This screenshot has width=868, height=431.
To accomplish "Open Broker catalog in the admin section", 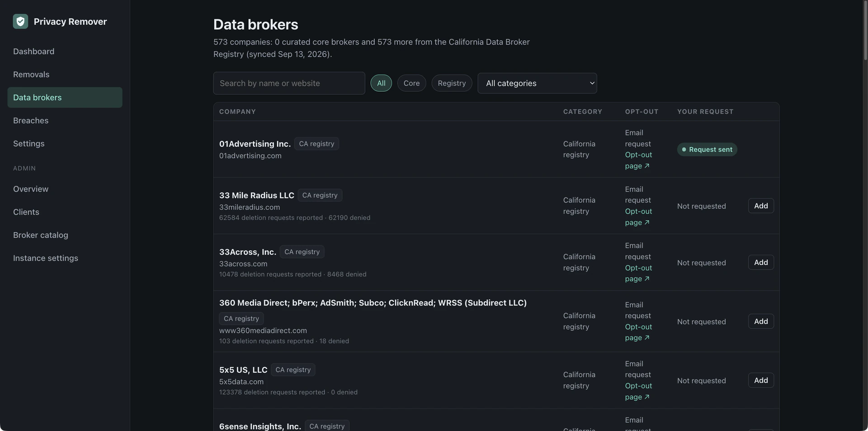I will tap(65, 235).
